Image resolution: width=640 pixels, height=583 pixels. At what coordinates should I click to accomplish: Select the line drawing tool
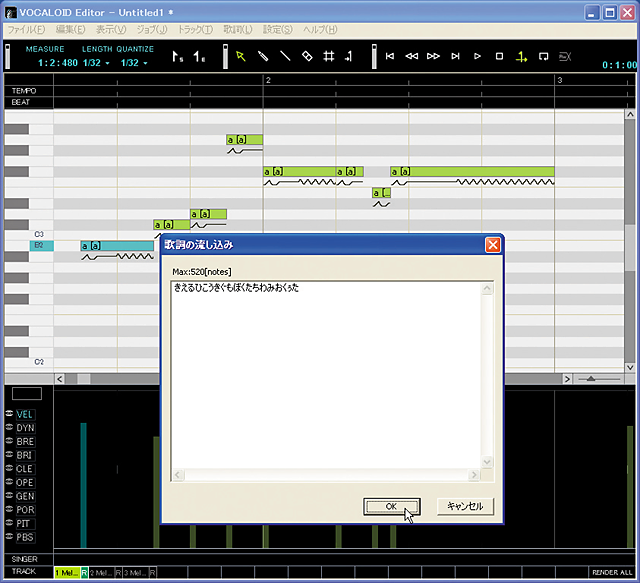[285, 56]
